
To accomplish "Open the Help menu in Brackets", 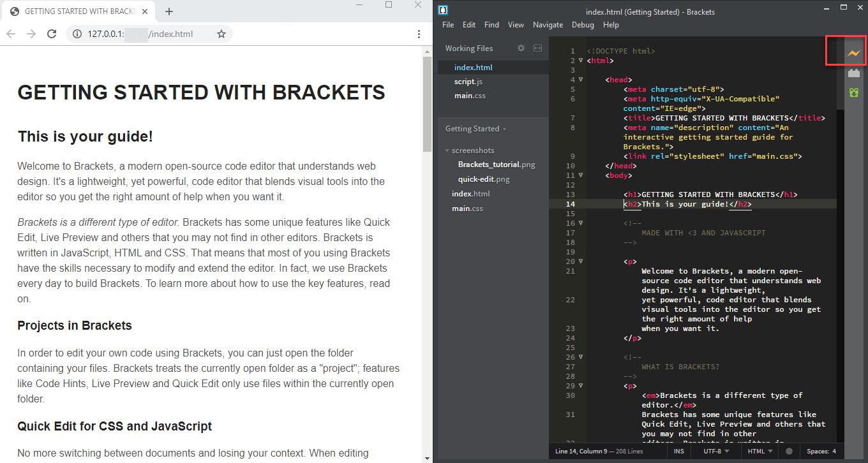I will click(611, 25).
